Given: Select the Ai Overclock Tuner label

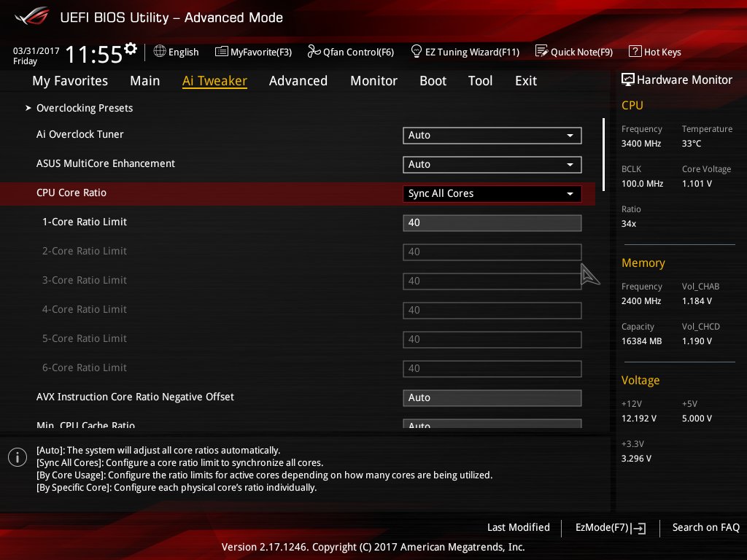Looking at the screenshot, I should pyautogui.click(x=80, y=134).
